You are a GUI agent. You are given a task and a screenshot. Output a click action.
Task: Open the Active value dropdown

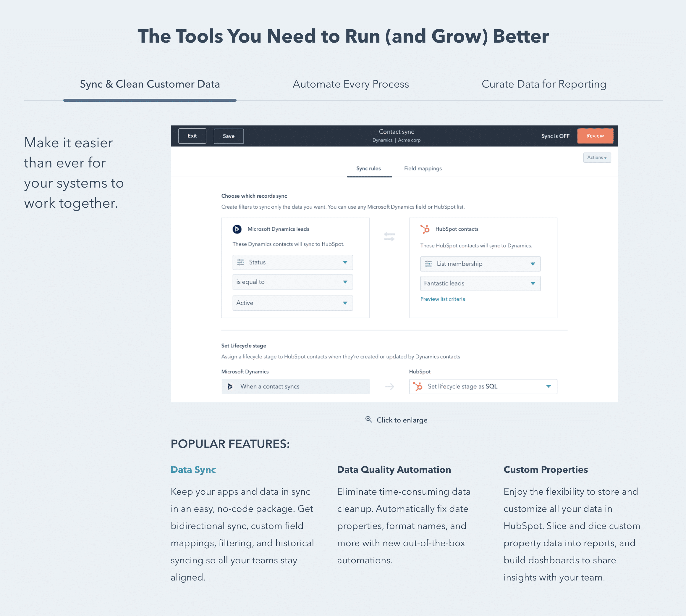[x=293, y=303]
